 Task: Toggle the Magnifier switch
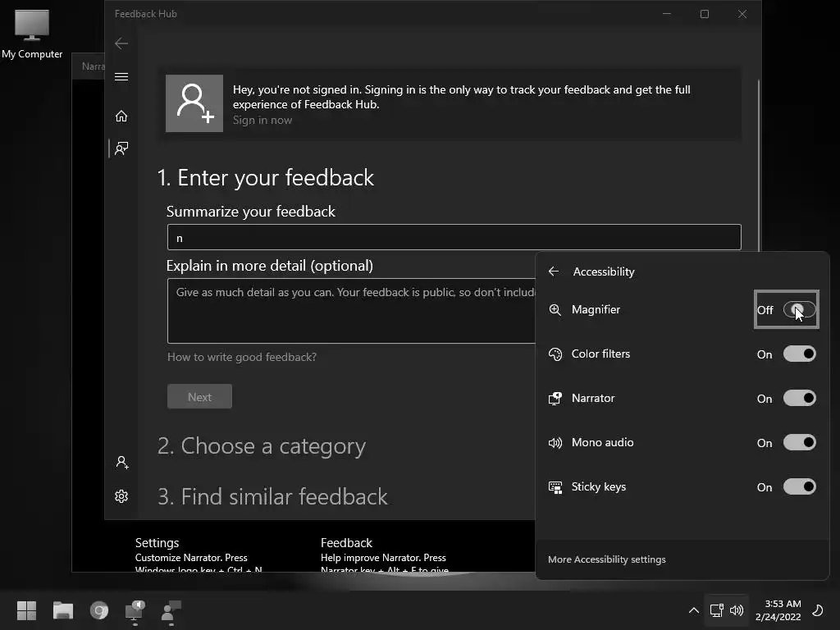pyautogui.click(x=799, y=309)
